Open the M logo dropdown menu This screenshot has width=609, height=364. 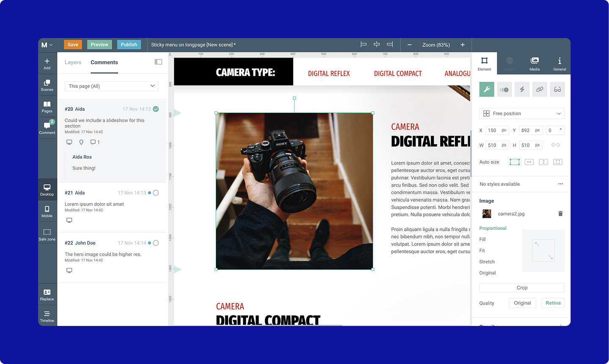point(47,44)
